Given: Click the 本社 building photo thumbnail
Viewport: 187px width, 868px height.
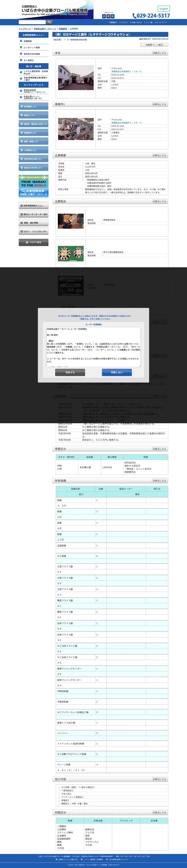Looking at the screenshot, I should coord(76,78).
